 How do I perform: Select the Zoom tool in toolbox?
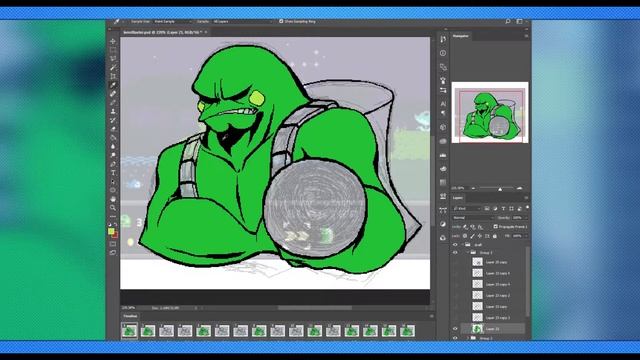[x=113, y=208]
